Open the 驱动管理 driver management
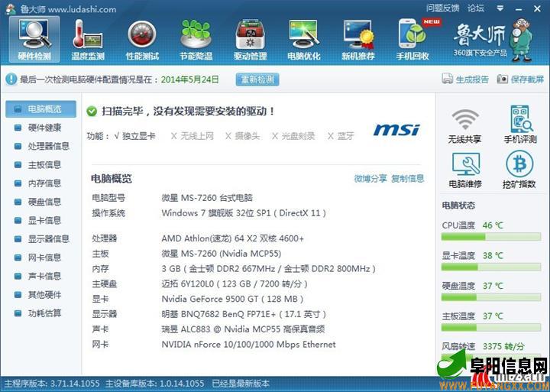This screenshot has width=550, height=392. click(x=250, y=40)
